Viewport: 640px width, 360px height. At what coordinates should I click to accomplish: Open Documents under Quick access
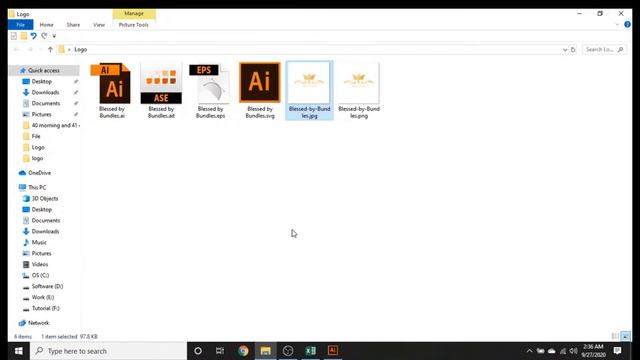point(46,104)
